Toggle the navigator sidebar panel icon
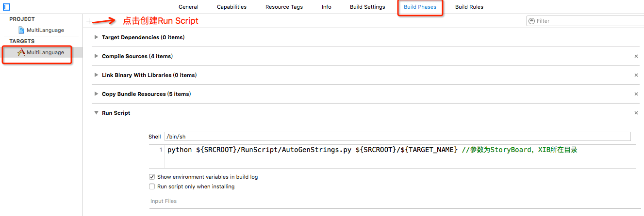Screen dimensions: 644x216 [x=7, y=7]
